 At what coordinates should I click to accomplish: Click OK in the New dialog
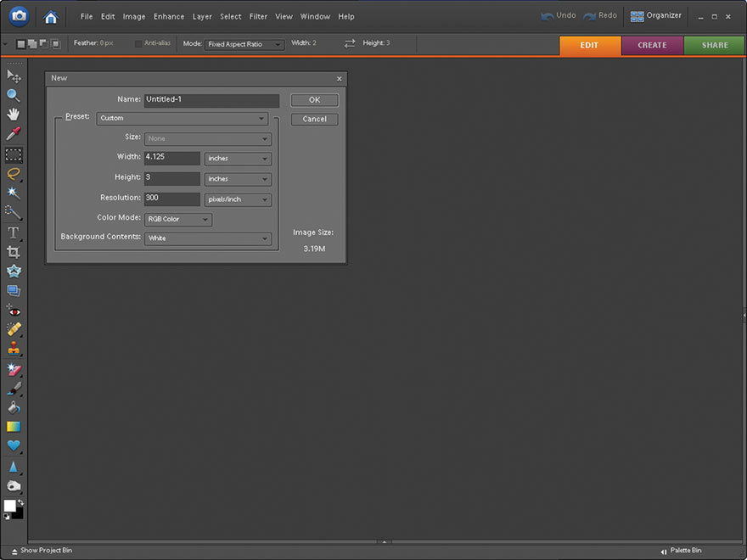tap(314, 100)
